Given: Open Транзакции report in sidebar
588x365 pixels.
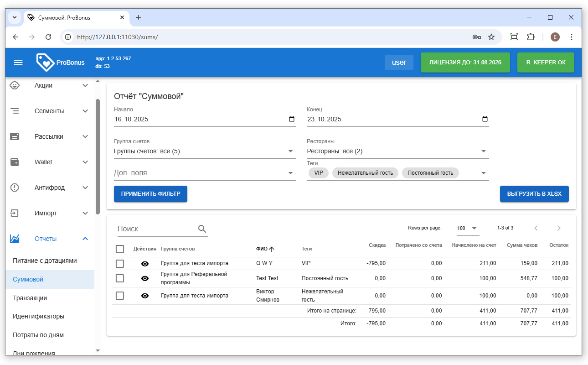Looking at the screenshot, I should pyautogui.click(x=30, y=298).
